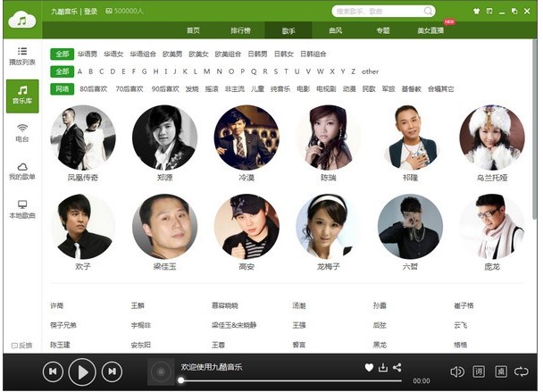Open the 电台 radio sidebar item

[22, 133]
